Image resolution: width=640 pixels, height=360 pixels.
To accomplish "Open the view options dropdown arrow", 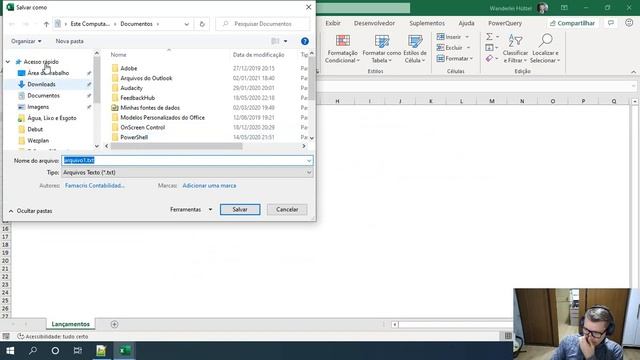I will tap(285, 41).
